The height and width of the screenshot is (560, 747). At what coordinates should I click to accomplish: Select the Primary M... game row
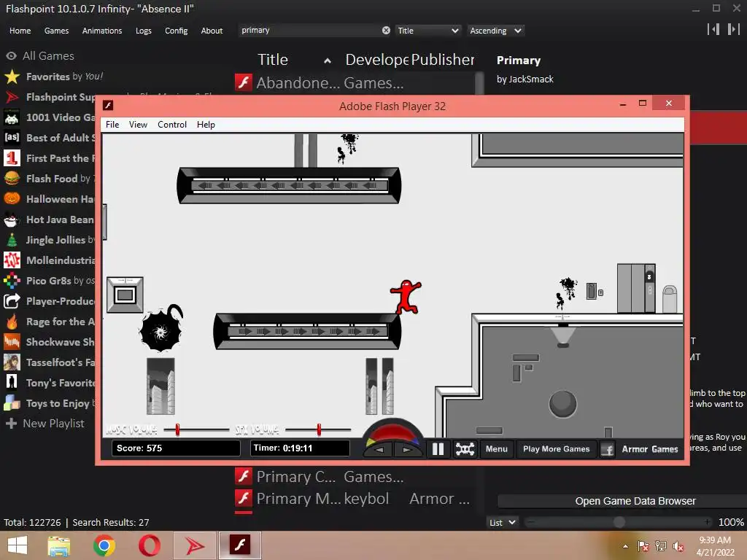point(356,498)
